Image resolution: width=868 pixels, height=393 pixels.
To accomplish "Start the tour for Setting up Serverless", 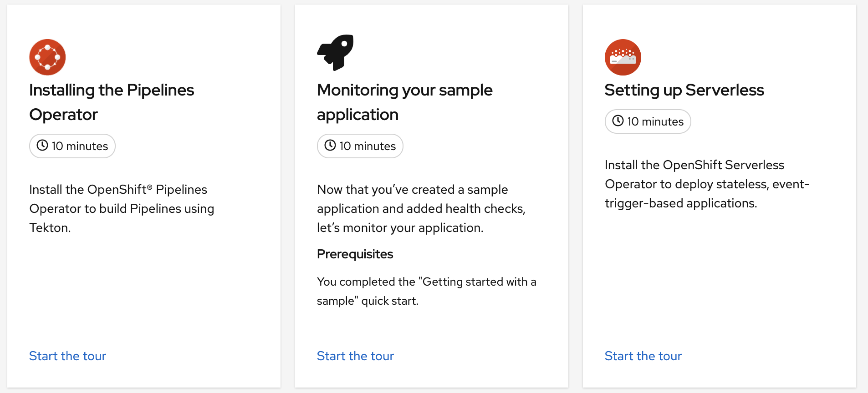I will 643,356.
